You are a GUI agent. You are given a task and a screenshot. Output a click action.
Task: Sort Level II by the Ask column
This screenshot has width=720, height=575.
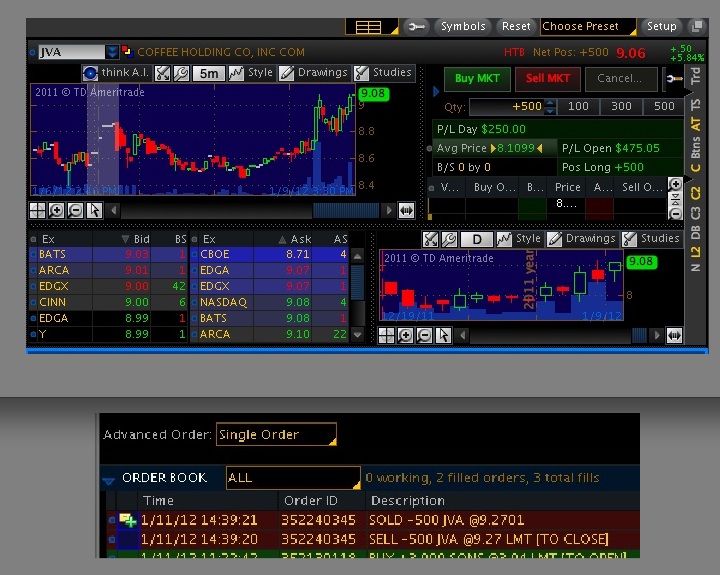[295, 239]
